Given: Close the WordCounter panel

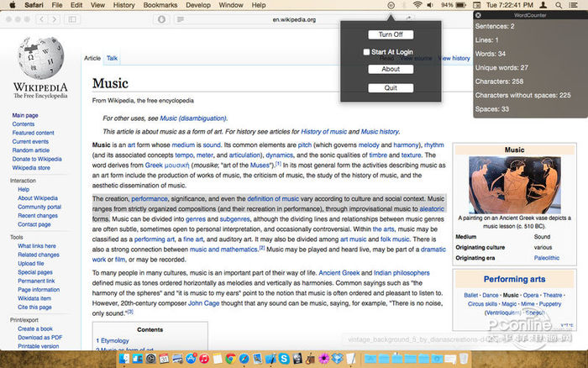Looking at the screenshot, I should click(479, 15).
